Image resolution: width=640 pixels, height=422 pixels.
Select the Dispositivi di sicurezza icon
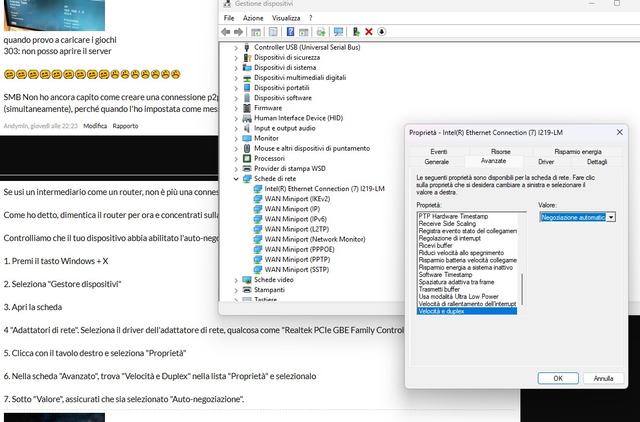point(247,58)
